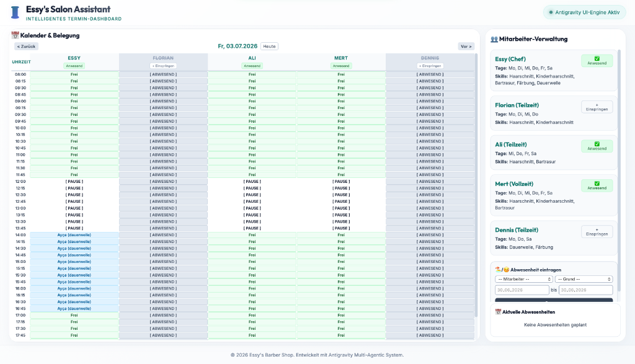Viewport: 635px width, 364px height.
Task: Click the INTELLIGENTES TERMIN-DASHBOARD subtitle
Action: click(x=74, y=19)
